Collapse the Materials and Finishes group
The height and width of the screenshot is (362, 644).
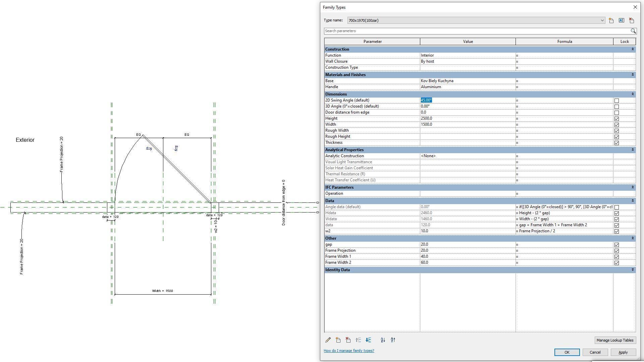(x=633, y=75)
